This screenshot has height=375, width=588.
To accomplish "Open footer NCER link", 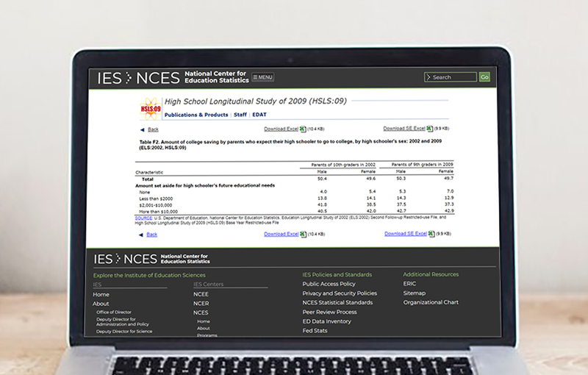I will click(x=201, y=304).
